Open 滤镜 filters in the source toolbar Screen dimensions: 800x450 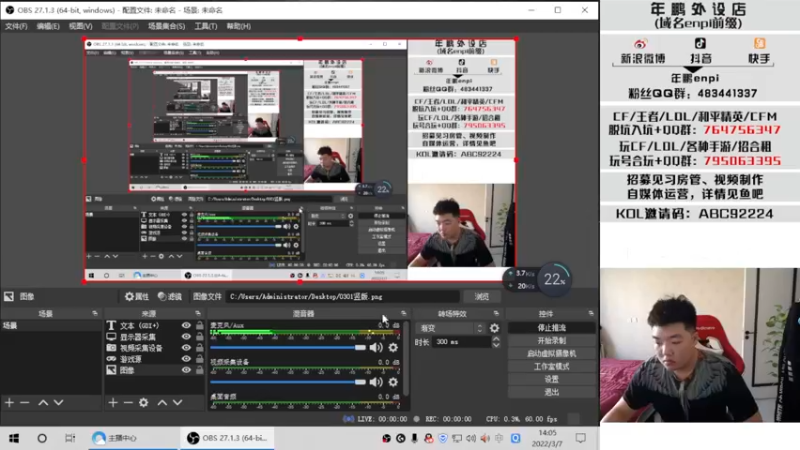click(x=170, y=296)
